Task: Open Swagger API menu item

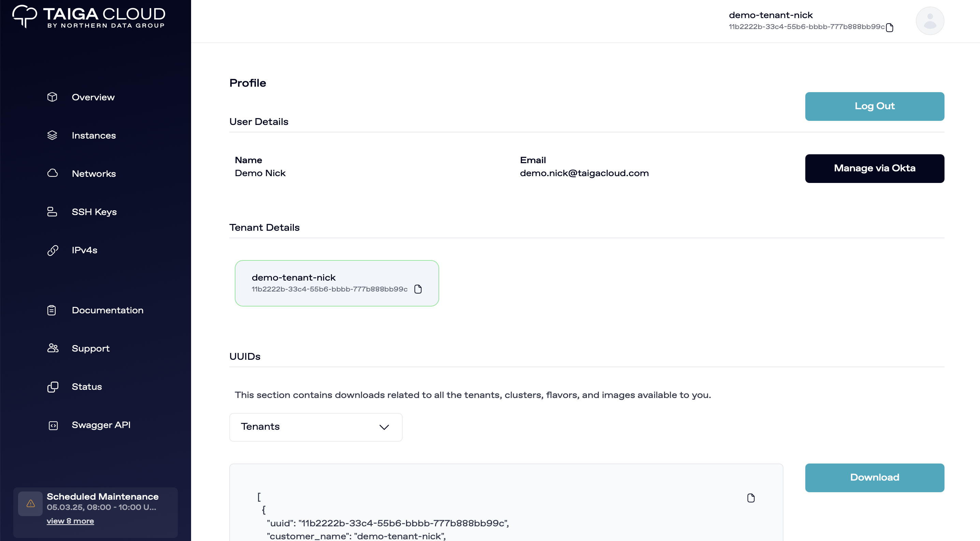Action: (101, 425)
